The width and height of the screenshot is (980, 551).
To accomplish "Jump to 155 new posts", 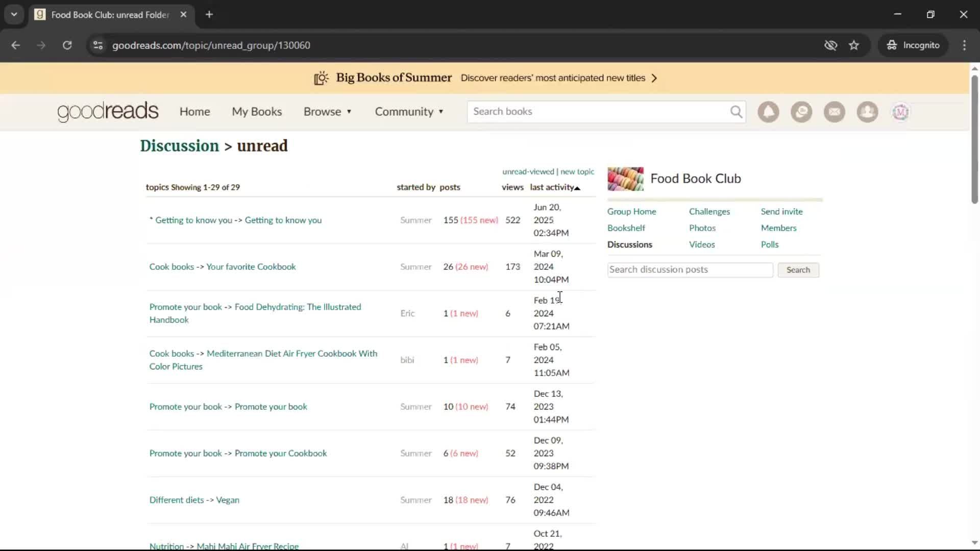I will (479, 220).
